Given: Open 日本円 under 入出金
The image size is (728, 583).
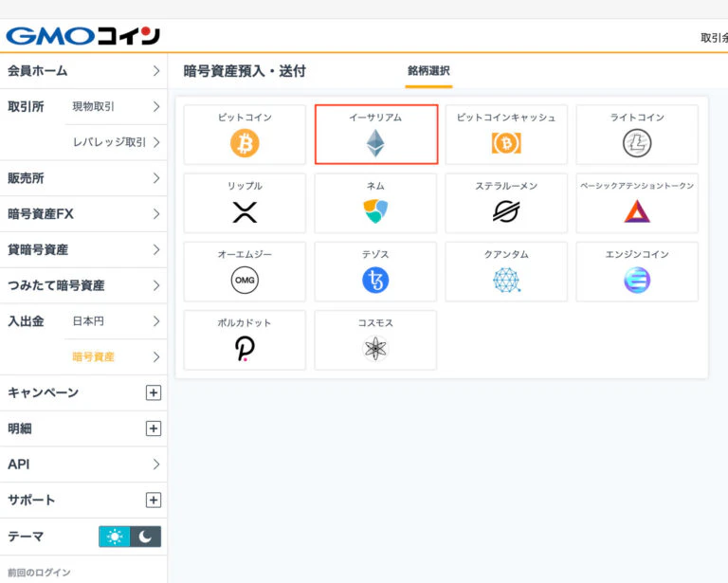Looking at the screenshot, I should click(x=116, y=321).
